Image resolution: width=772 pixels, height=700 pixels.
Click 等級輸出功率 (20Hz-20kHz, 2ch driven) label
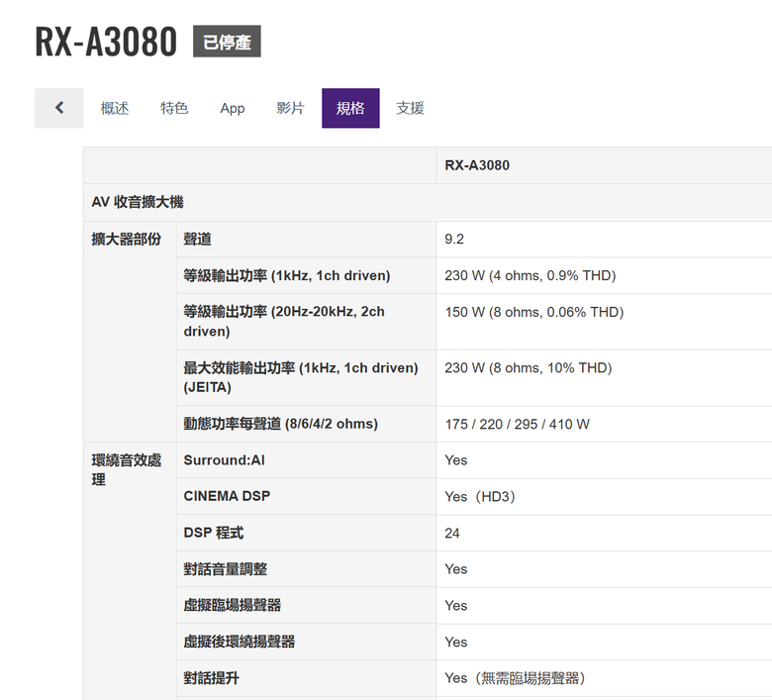(x=284, y=321)
